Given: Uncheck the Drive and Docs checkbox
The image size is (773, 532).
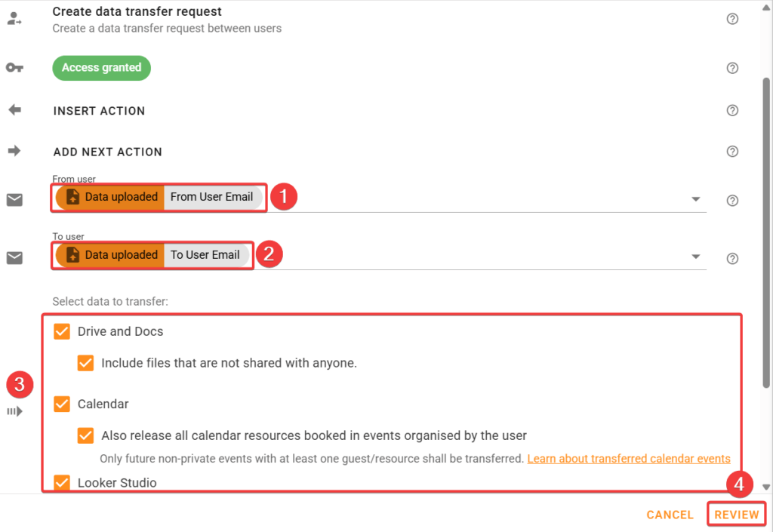Looking at the screenshot, I should pos(61,331).
